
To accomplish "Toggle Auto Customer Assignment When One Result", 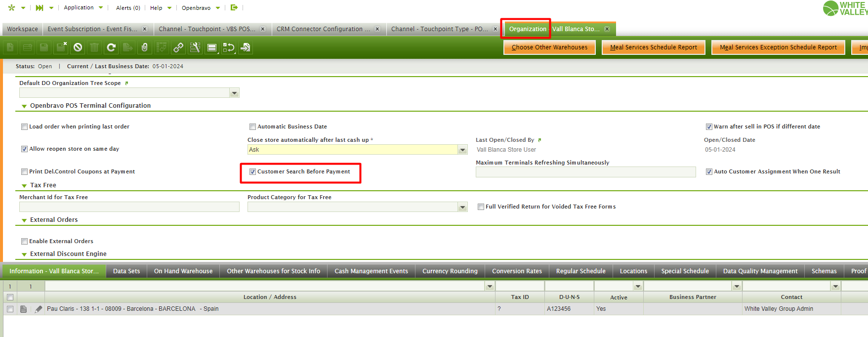I will [709, 171].
